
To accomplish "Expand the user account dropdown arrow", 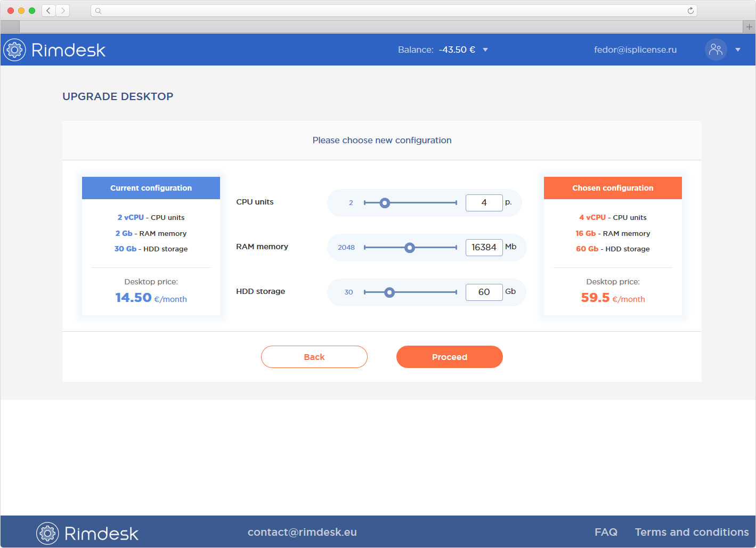I will (738, 50).
